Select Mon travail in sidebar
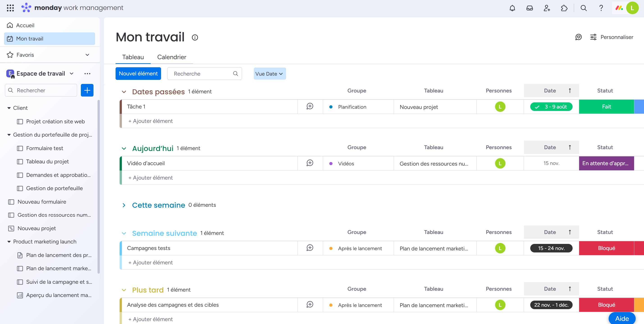The image size is (644, 324). (50, 39)
